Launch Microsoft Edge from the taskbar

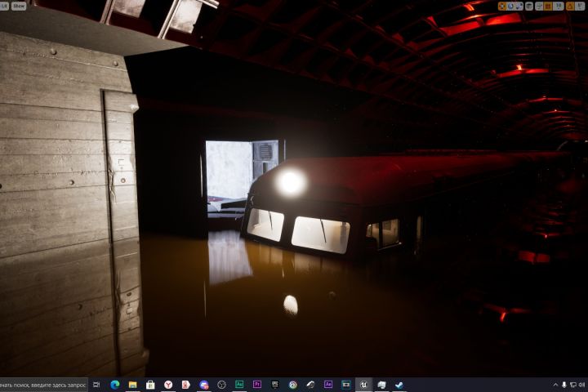tap(115, 385)
